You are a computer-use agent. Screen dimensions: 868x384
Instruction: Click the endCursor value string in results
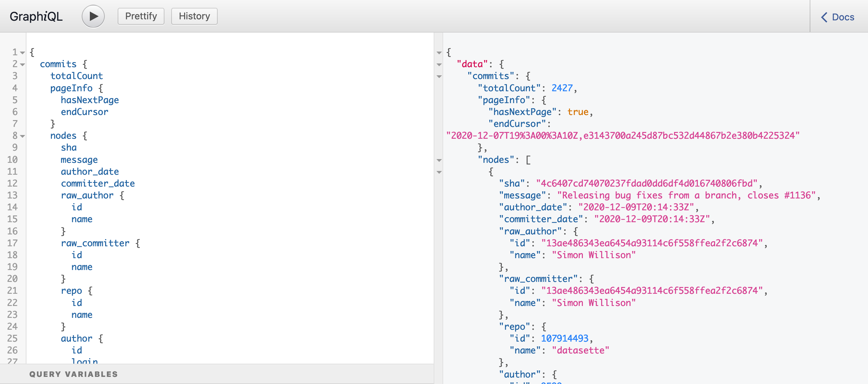point(623,136)
